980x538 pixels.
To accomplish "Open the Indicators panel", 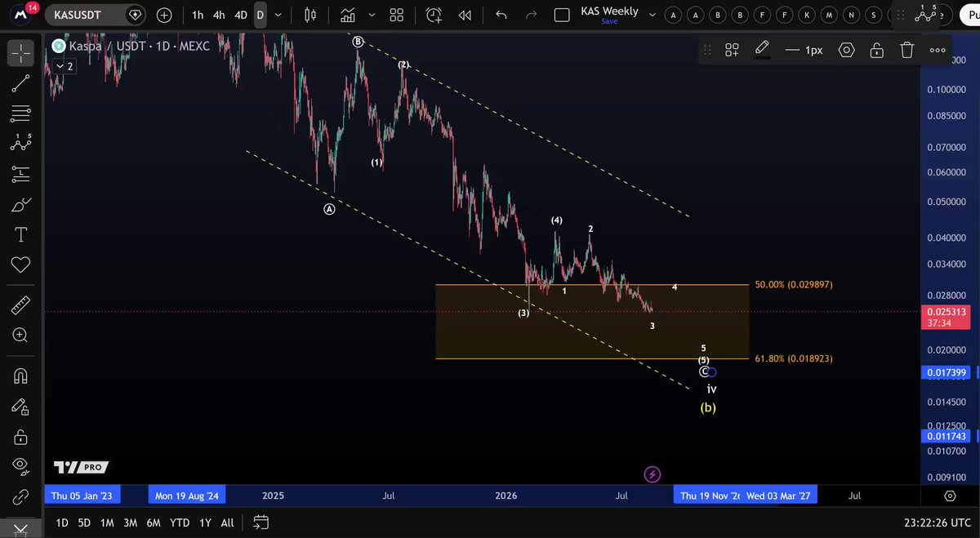I will point(349,15).
